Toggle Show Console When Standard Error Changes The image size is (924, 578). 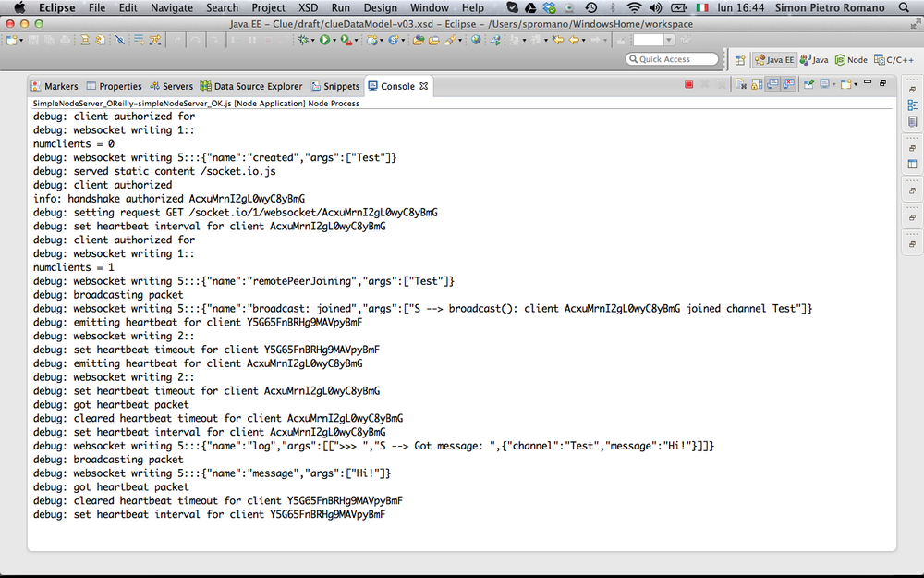pos(788,85)
